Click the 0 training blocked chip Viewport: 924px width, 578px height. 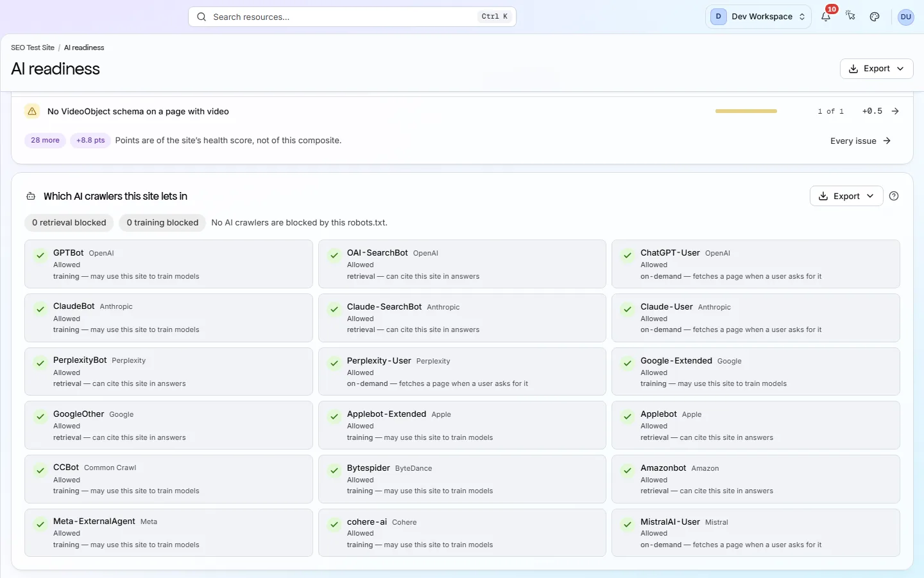[x=162, y=223]
